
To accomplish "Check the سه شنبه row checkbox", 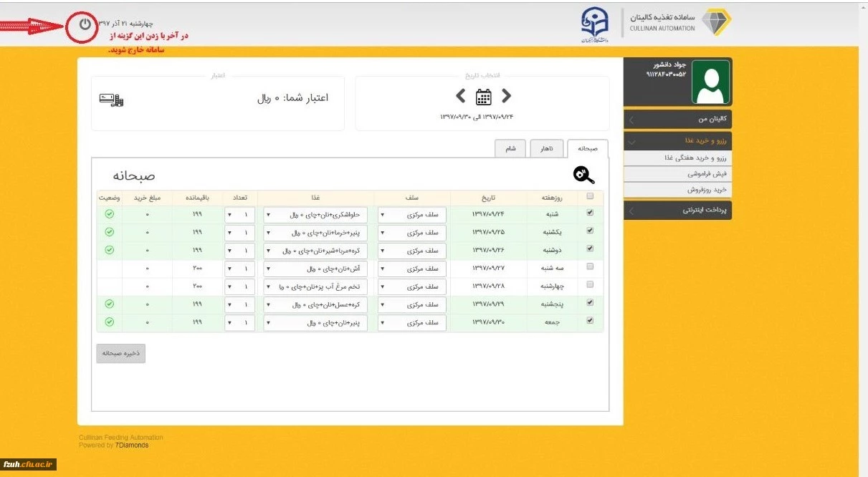I will pyautogui.click(x=590, y=266).
